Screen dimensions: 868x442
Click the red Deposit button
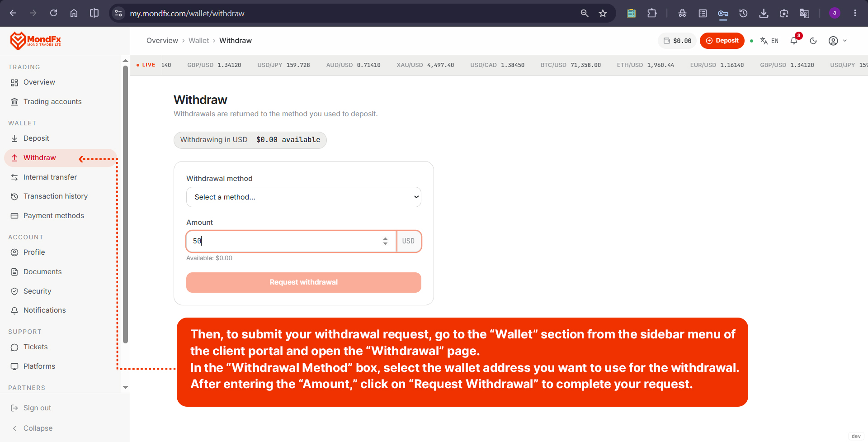pyautogui.click(x=722, y=41)
